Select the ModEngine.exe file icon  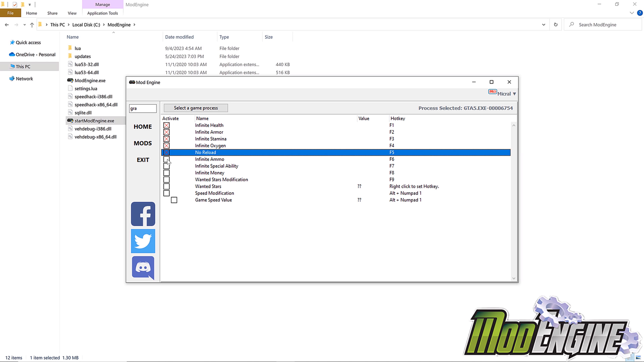tap(70, 80)
